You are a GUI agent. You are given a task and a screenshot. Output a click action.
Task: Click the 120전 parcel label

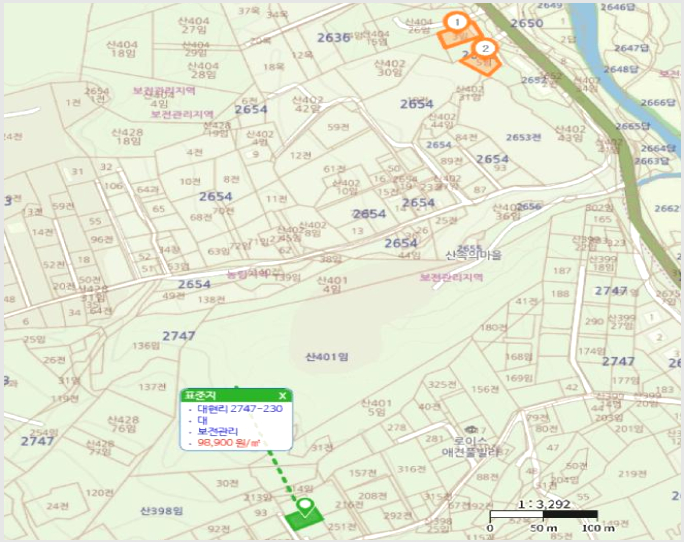(x=99, y=493)
